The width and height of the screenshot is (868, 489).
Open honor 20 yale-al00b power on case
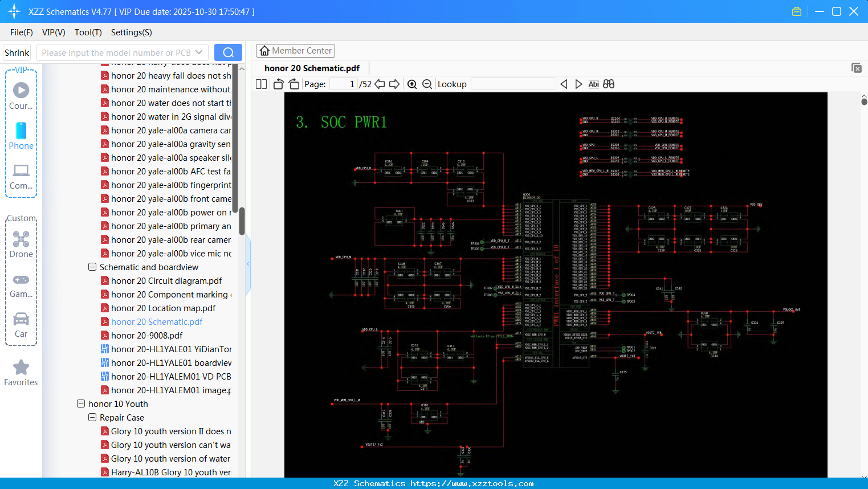coord(166,213)
